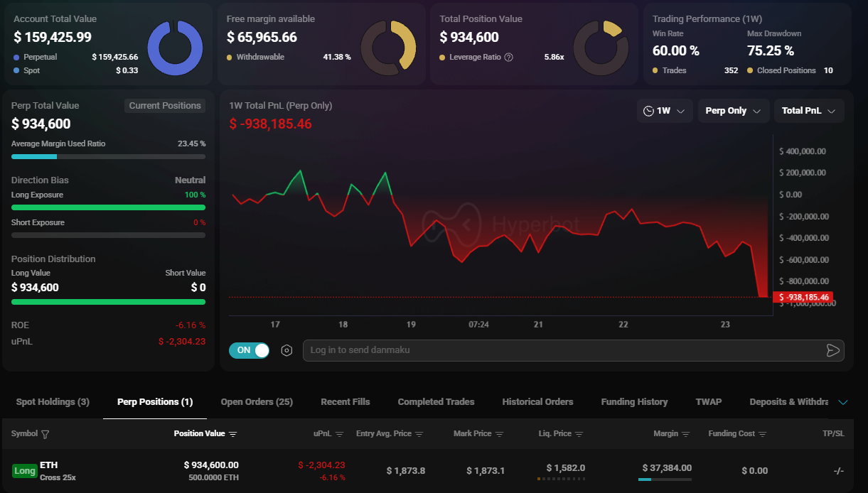Click the Average Margin Used Ratio bar
Screen dimensions: 868x493
pyautogui.click(x=108, y=156)
